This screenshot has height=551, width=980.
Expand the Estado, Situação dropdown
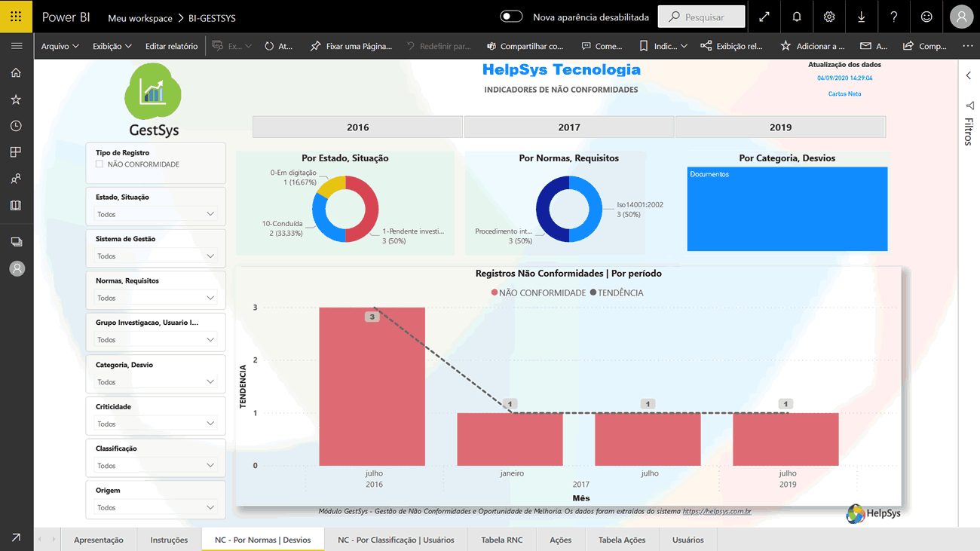click(x=156, y=214)
